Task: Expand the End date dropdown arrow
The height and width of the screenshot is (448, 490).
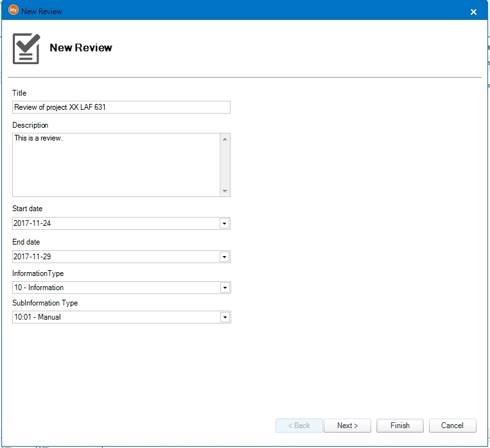Action: [x=224, y=257]
